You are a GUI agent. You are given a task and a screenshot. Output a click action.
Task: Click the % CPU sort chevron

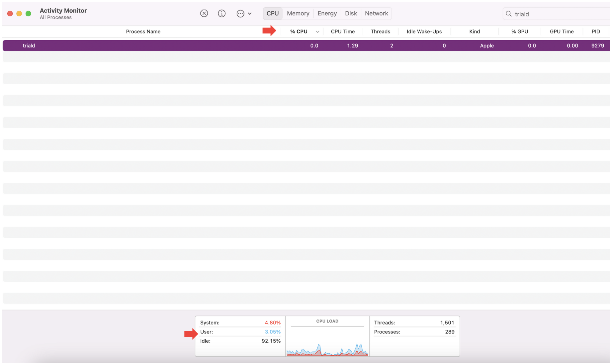pos(317,32)
